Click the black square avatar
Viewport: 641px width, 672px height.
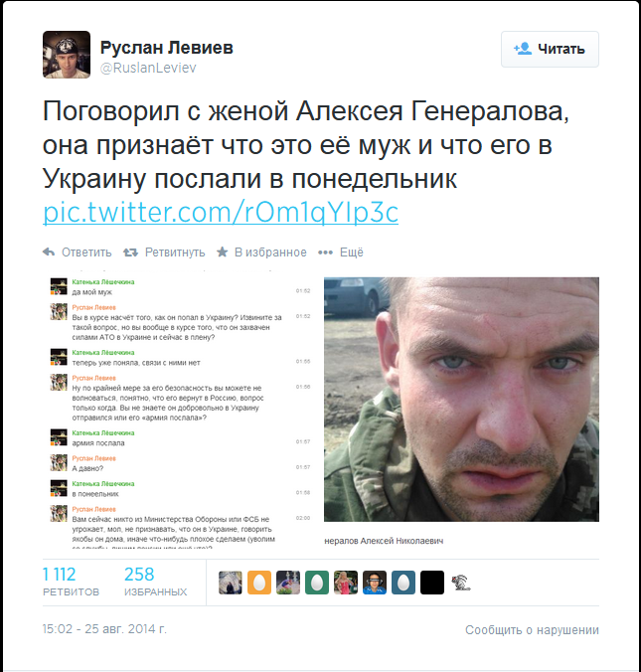click(x=432, y=583)
